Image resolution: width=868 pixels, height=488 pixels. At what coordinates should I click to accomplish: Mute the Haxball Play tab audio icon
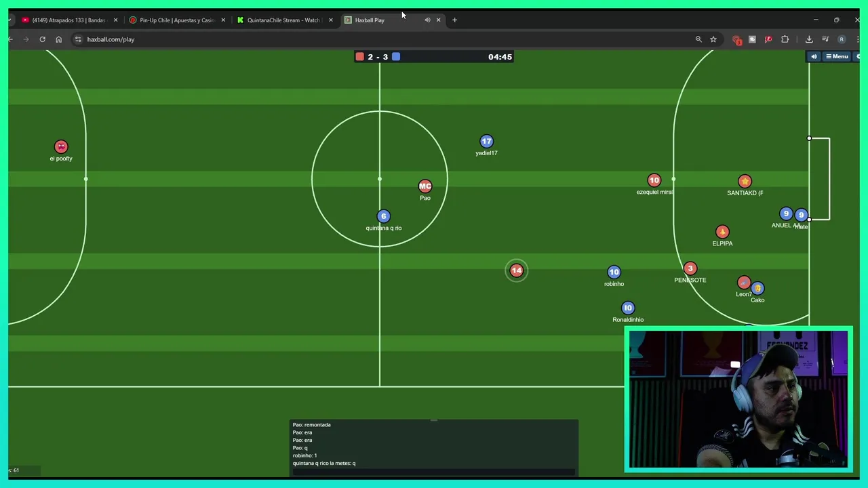coord(427,20)
